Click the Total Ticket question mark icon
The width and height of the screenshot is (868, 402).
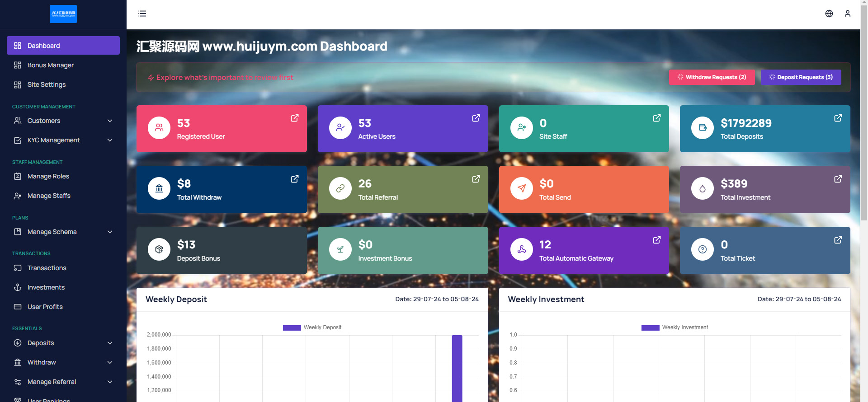point(703,249)
